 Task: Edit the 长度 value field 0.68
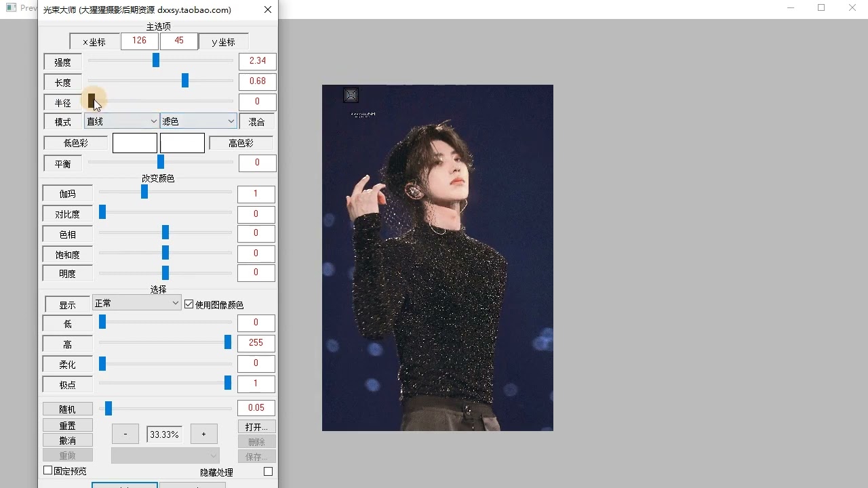258,81
